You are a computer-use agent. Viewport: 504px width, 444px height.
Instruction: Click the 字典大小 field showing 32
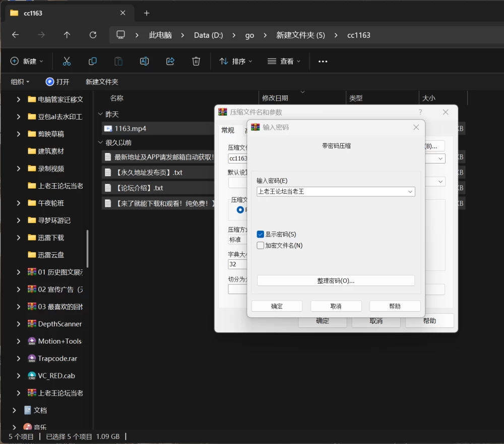(x=237, y=264)
